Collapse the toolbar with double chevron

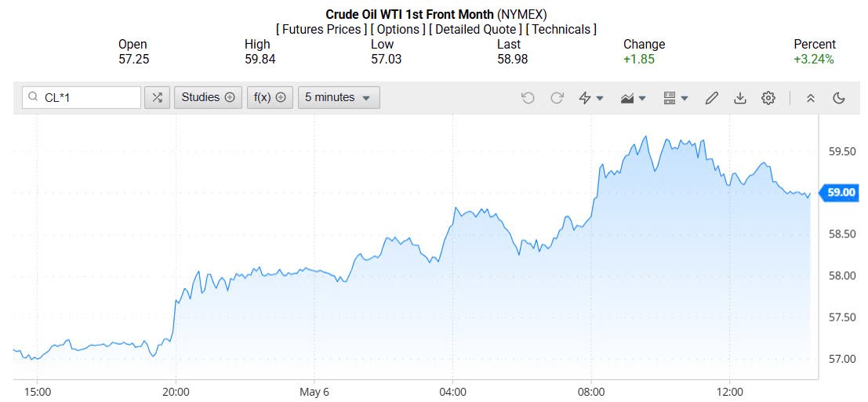click(x=811, y=98)
